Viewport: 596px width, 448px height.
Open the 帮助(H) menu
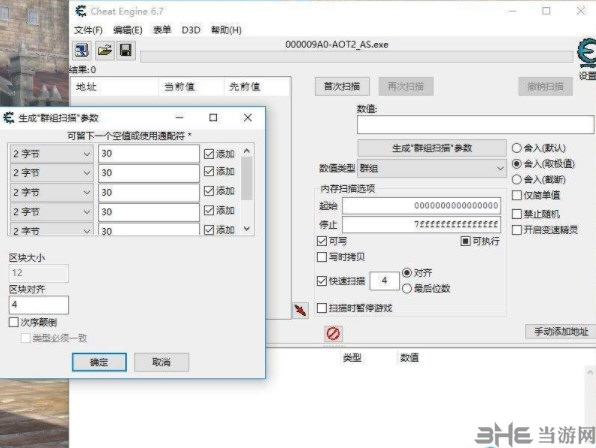226,30
